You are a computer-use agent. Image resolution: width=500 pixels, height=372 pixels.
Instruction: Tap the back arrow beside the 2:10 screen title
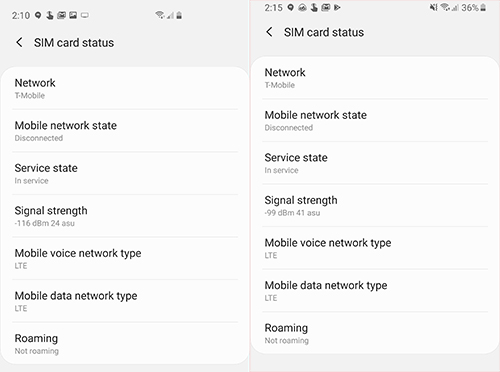tap(19, 42)
